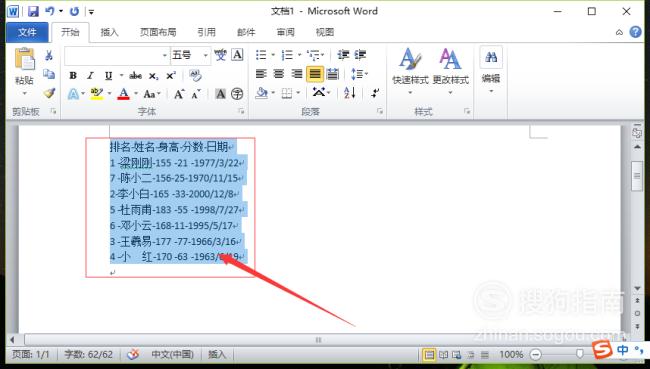Switch to the 插入 Insert tab
The image size is (650, 369).
coord(109,32)
